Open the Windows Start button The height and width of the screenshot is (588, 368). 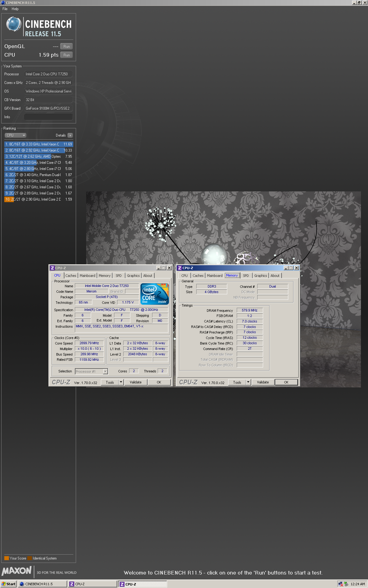(9, 584)
